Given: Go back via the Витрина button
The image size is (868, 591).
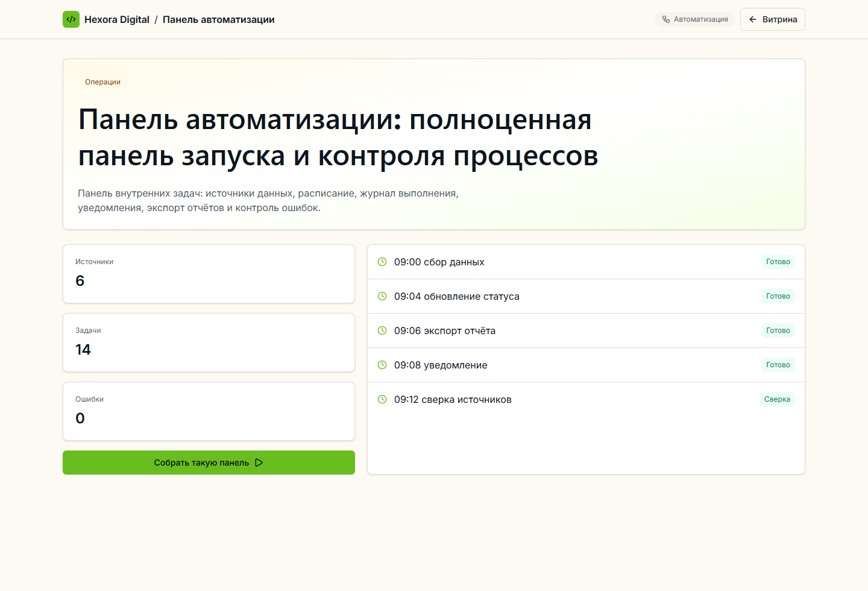Looking at the screenshot, I should [x=773, y=19].
